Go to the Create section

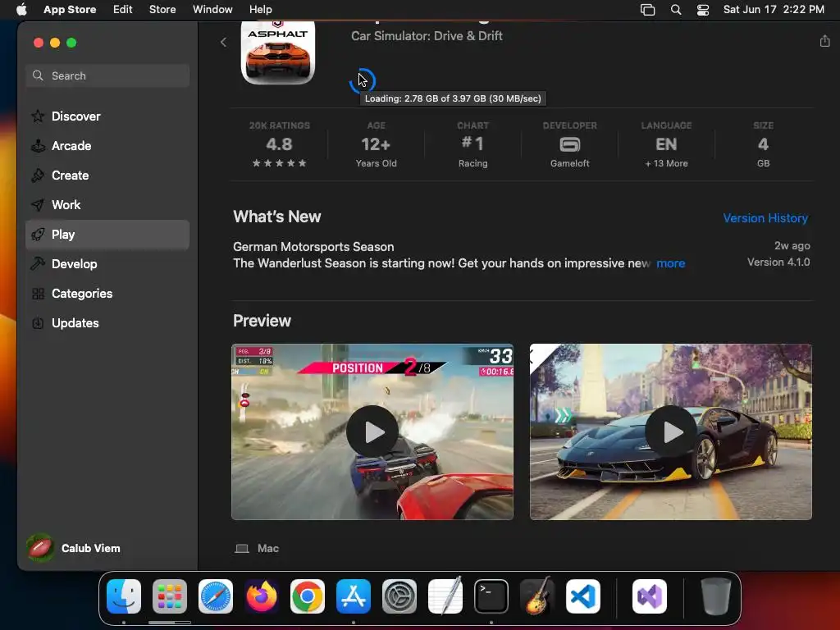click(107, 176)
